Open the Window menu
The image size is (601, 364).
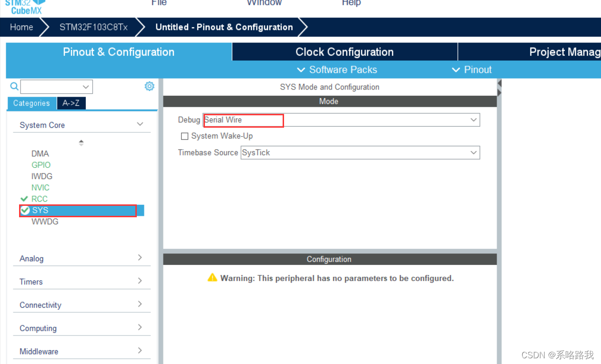click(264, 3)
